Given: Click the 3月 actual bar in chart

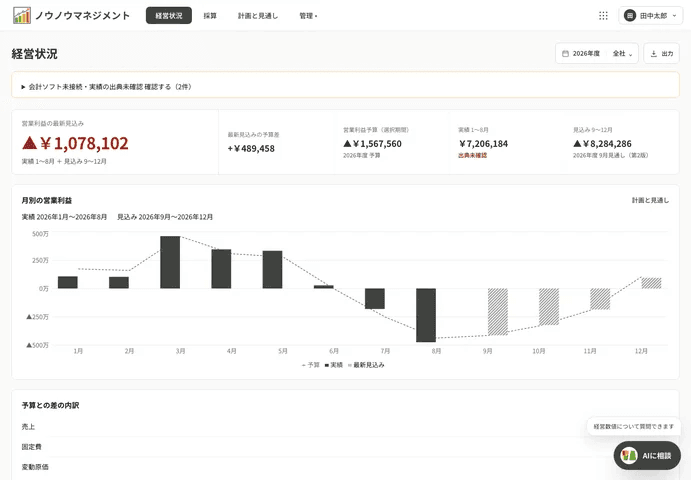Looking at the screenshot, I should (170, 262).
